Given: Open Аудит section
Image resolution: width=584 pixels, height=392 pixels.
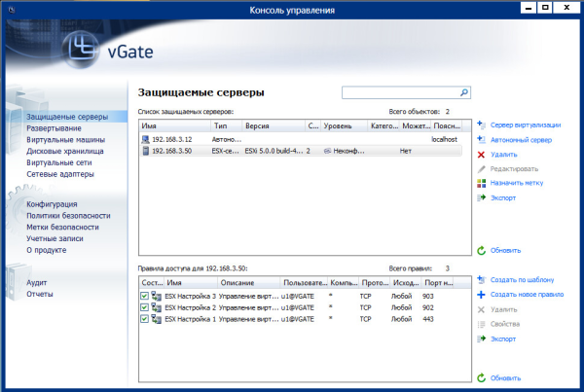Looking at the screenshot, I should pos(37,283).
